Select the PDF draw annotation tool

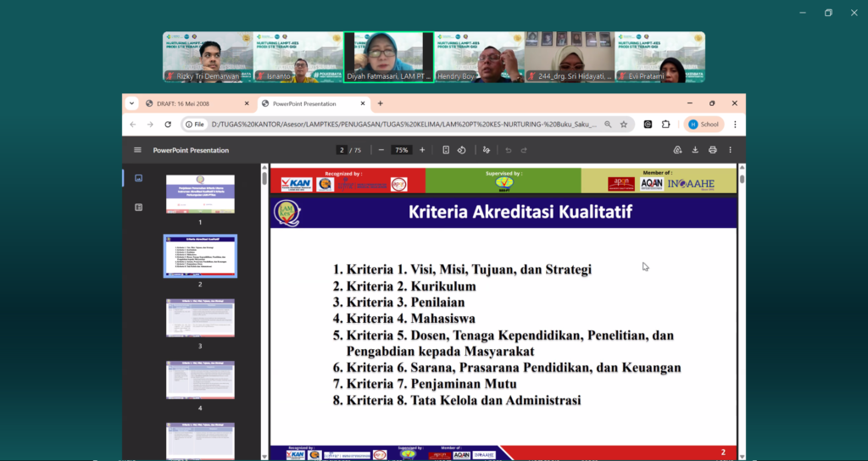click(x=486, y=150)
